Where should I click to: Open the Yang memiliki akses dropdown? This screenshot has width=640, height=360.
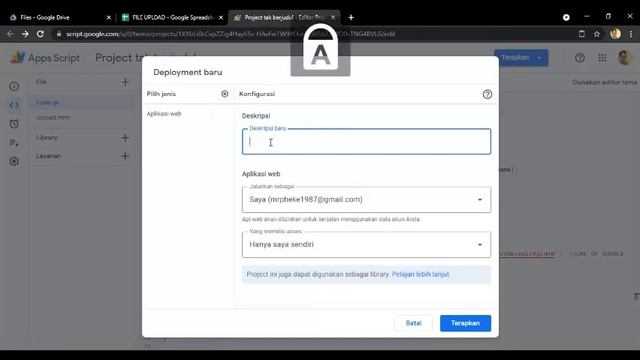[366, 244]
